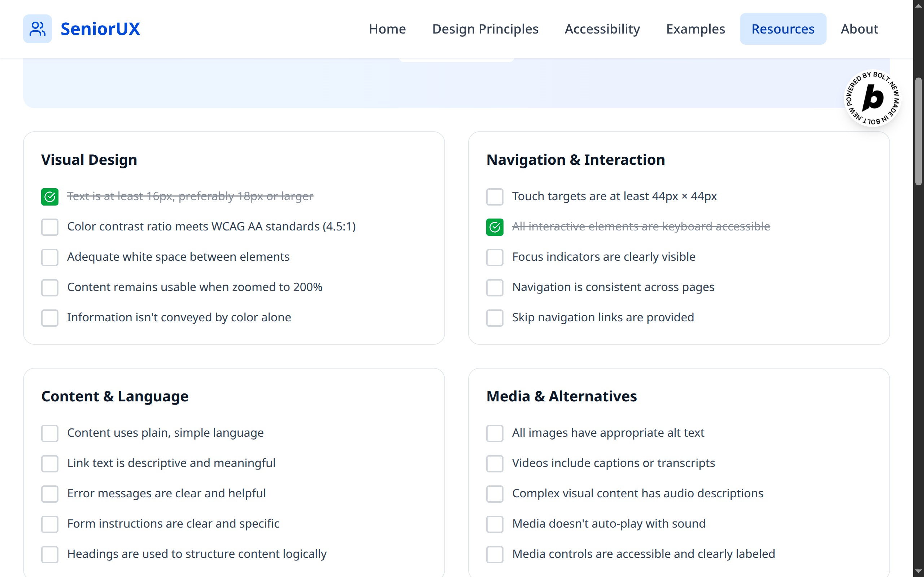Navigate to the About page
924x577 pixels.
coord(859,29)
